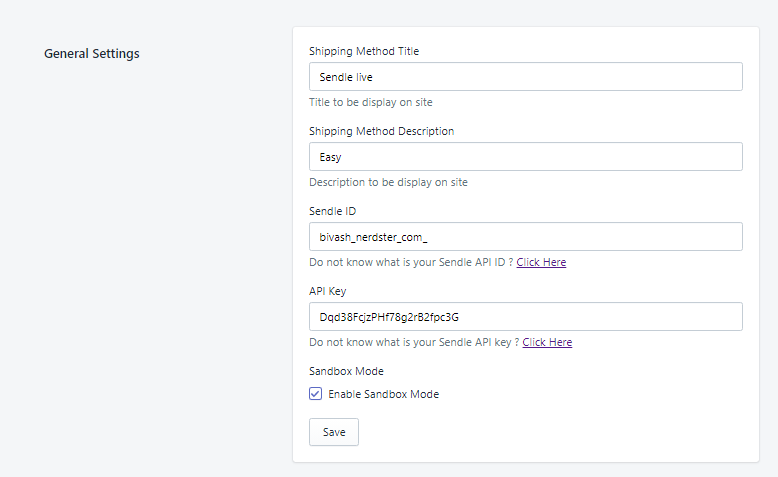Click the 'Title to be display on site' hint
The image size is (778, 477).
tap(371, 102)
